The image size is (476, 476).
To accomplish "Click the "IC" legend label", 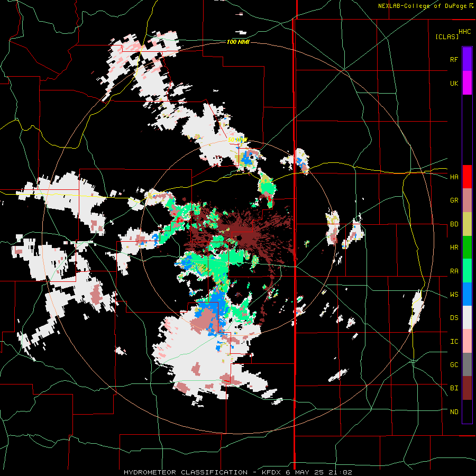I will [454, 342].
